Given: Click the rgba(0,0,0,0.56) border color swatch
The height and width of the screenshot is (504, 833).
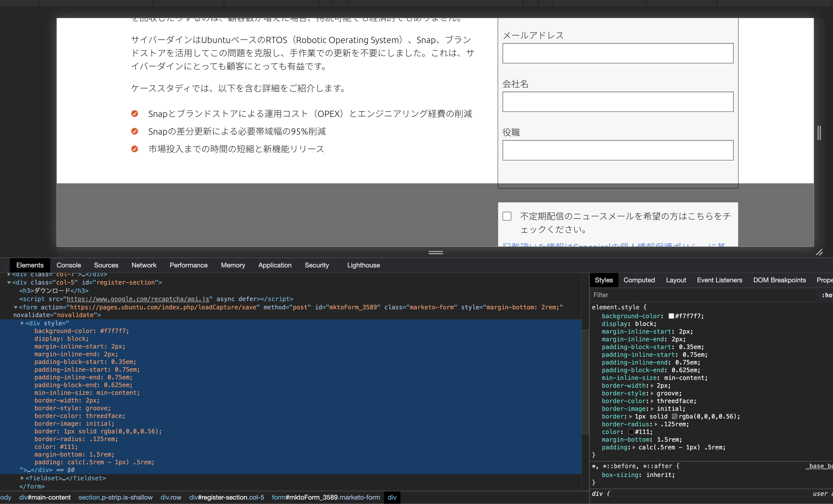Looking at the screenshot, I should (x=674, y=416).
